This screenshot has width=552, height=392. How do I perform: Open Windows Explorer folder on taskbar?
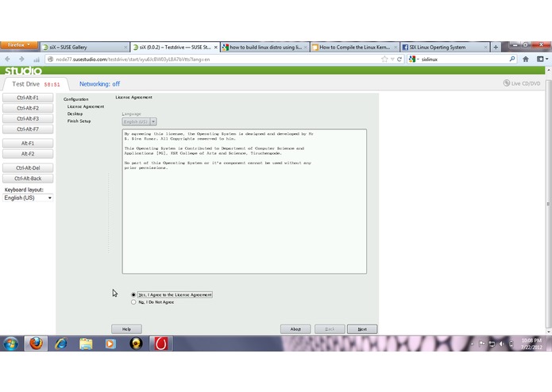coord(86,344)
